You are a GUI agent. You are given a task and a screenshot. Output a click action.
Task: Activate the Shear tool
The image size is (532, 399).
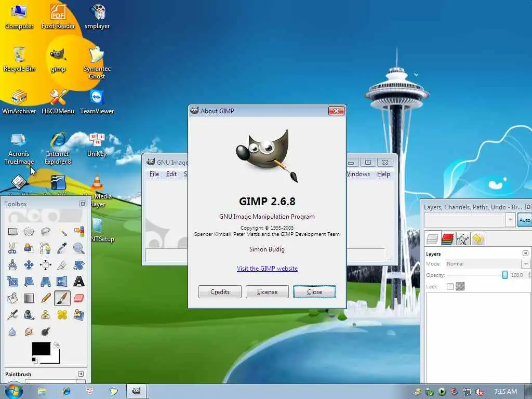(x=29, y=281)
